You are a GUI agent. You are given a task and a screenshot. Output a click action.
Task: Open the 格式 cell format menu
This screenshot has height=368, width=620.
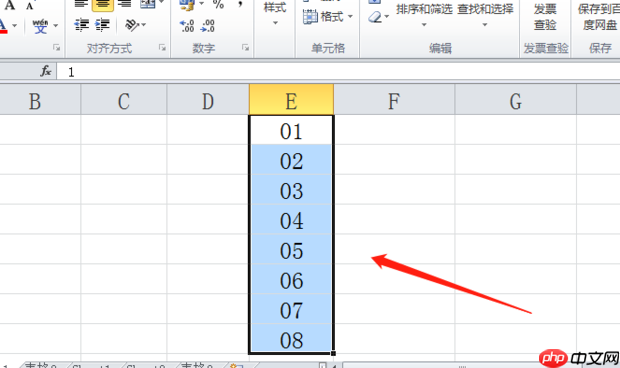click(328, 17)
